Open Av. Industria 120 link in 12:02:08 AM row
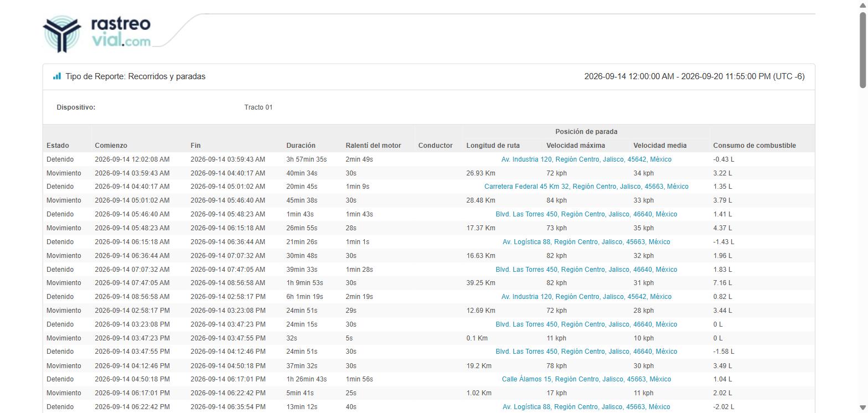Screen dimensions: 868x413 (586, 159)
